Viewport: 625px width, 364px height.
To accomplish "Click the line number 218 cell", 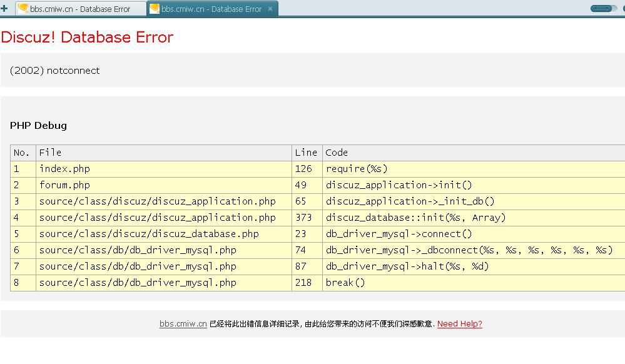I will [x=307, y=283].
